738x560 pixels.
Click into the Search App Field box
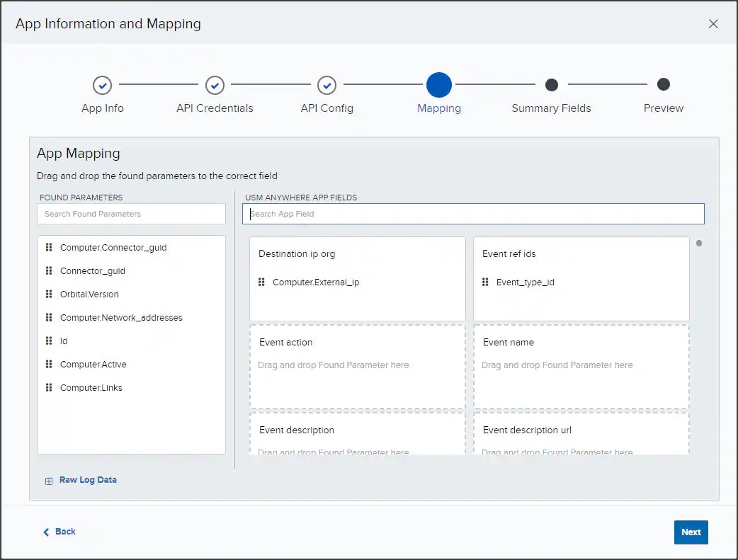click(x=473, y=214)
